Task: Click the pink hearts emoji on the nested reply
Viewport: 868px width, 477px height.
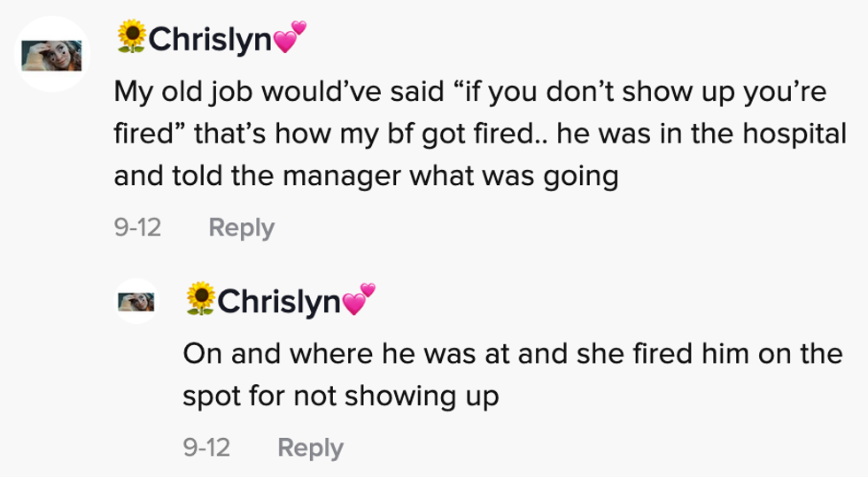Action: (359, 302)
